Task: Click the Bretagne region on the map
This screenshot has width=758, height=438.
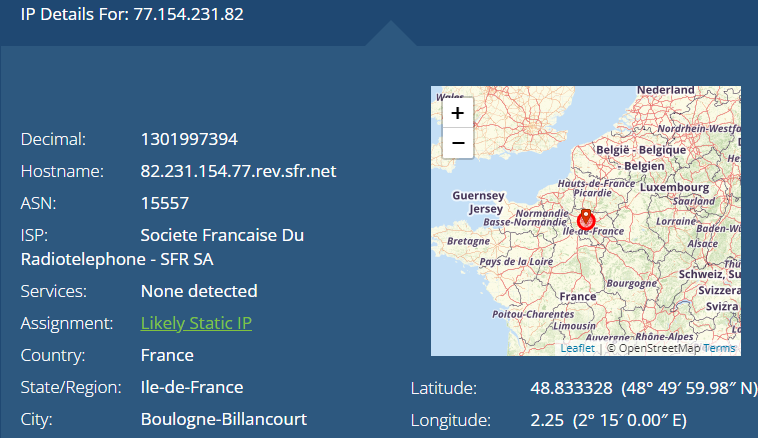Action: pos(468,241)
